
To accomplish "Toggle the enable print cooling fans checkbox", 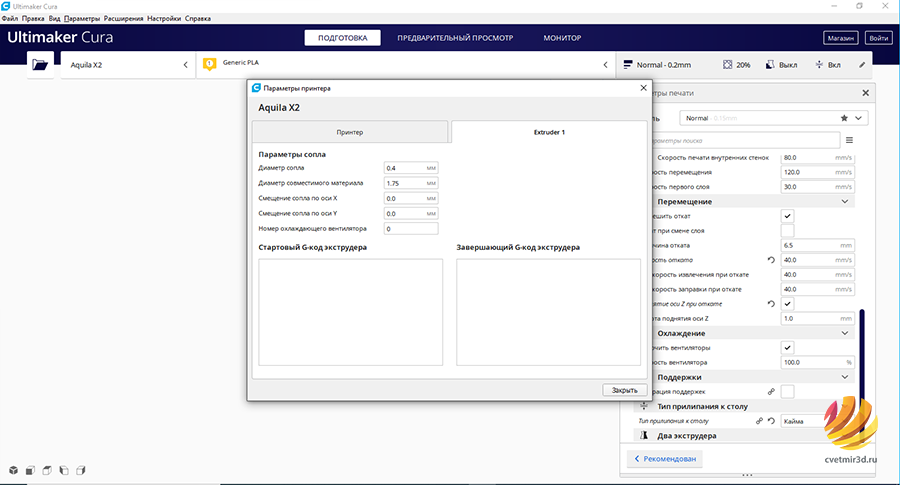I will 788,348.
